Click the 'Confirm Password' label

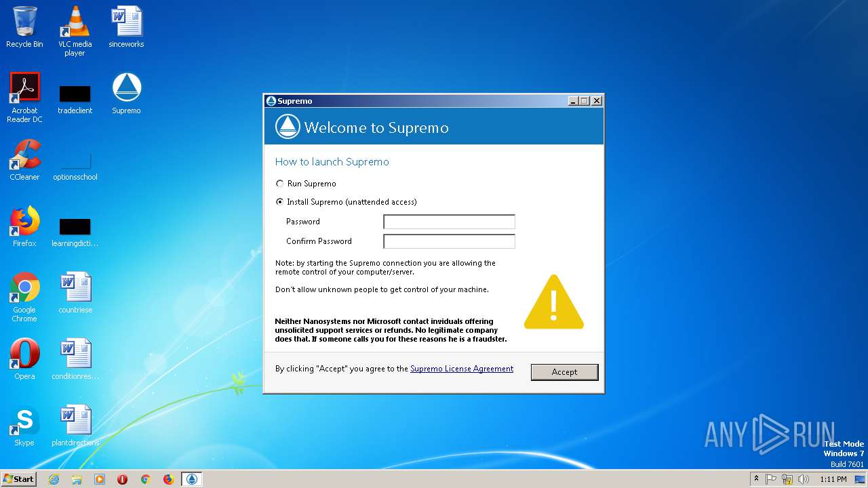coord(319,241)
